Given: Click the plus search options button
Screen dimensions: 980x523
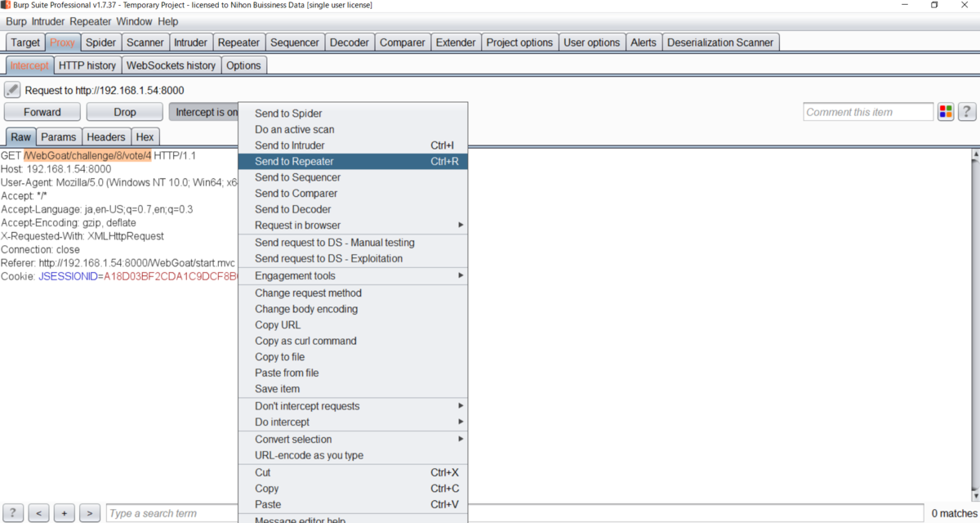Looking at the screenshot, I should (x=65, y=513).
